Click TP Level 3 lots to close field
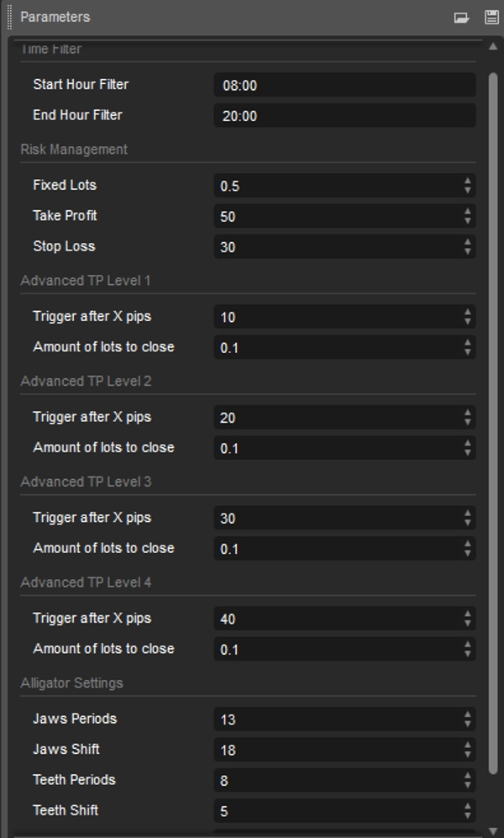The image size is (504, 838). point(336,549)
